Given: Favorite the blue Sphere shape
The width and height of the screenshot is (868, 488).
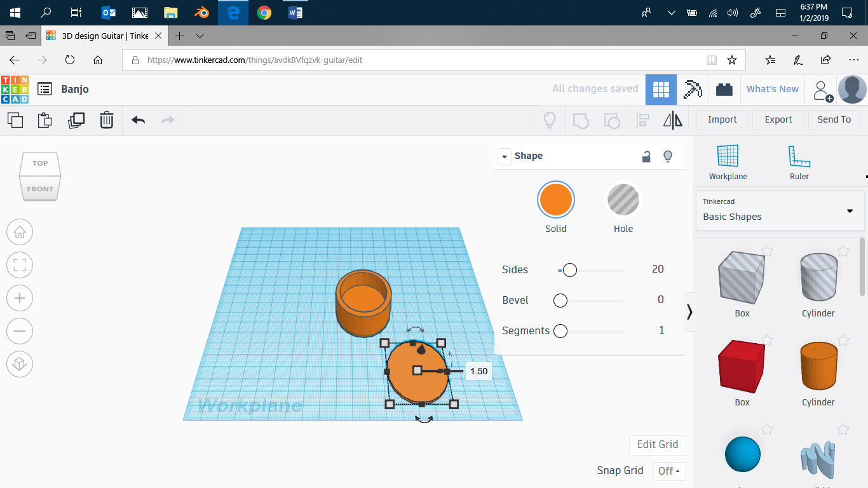Looking at the screenshot, I should tap(767, 430).
